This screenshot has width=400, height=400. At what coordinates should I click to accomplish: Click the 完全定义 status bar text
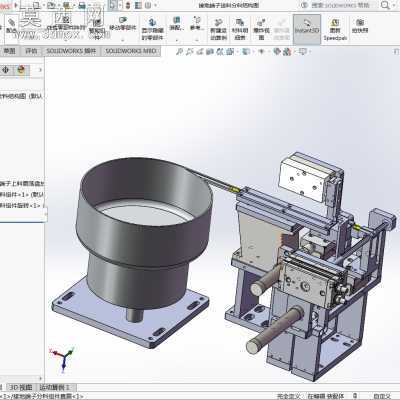pyautogui.click(x=289, y=396)
